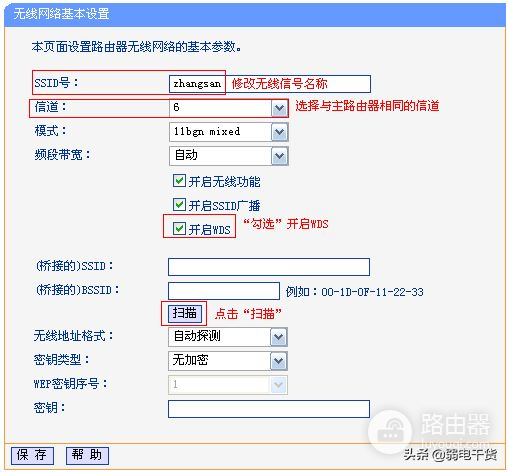This screenshot has width=508, height=472.
Task: Click the WEP密钥序号 disabled dropdown
Action: (x=228, y=385)
